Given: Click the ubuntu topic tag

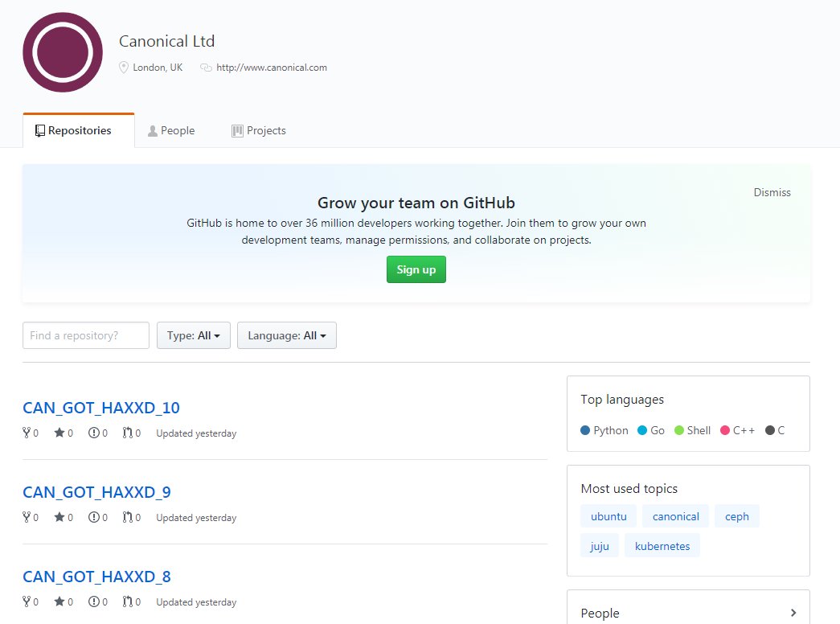Looking at the screenshot, I should [x=608, y=516].
